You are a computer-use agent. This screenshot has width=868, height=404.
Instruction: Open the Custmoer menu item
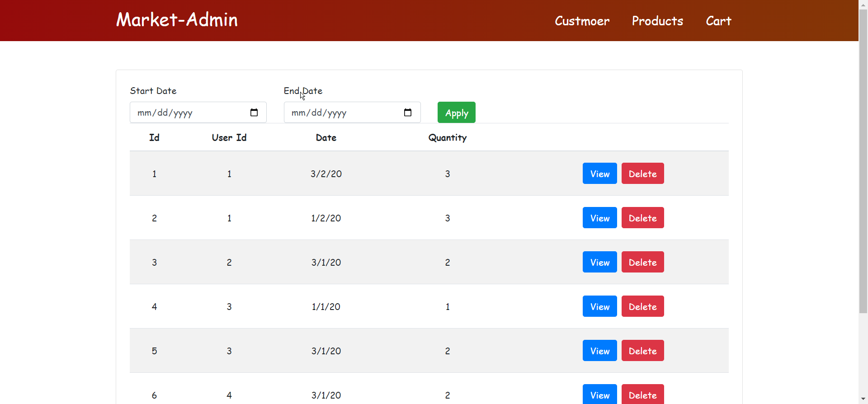(582, 21)
